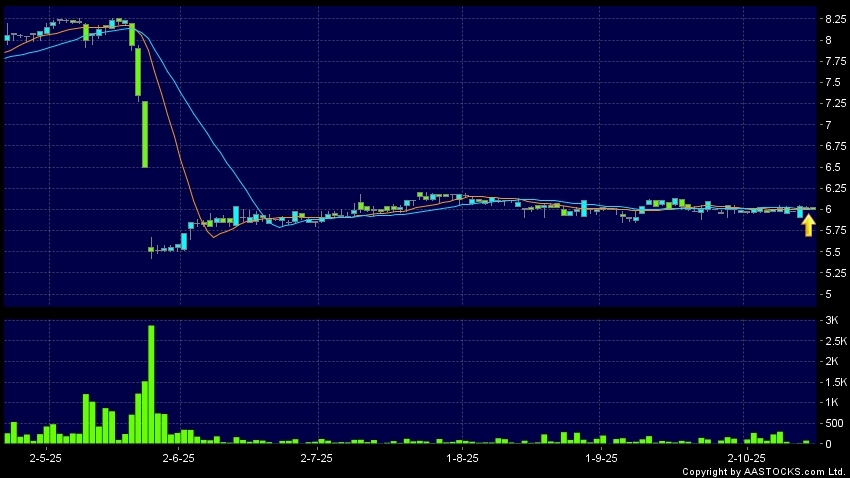Pick the 1-9-25 date label
Image resolution: width=850 pixels, height=478 pixels.
click(x=599, y=457)
